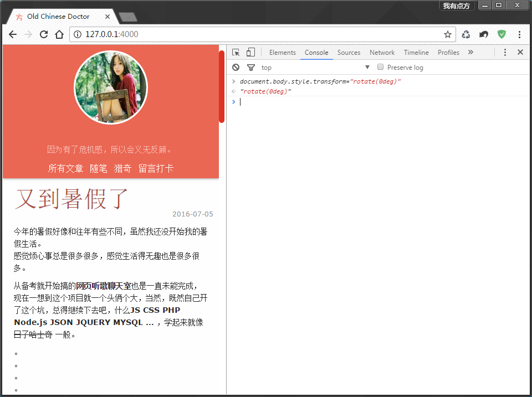Click the inspect element picker icon
The image size is (532, 397).
point(236,53)
